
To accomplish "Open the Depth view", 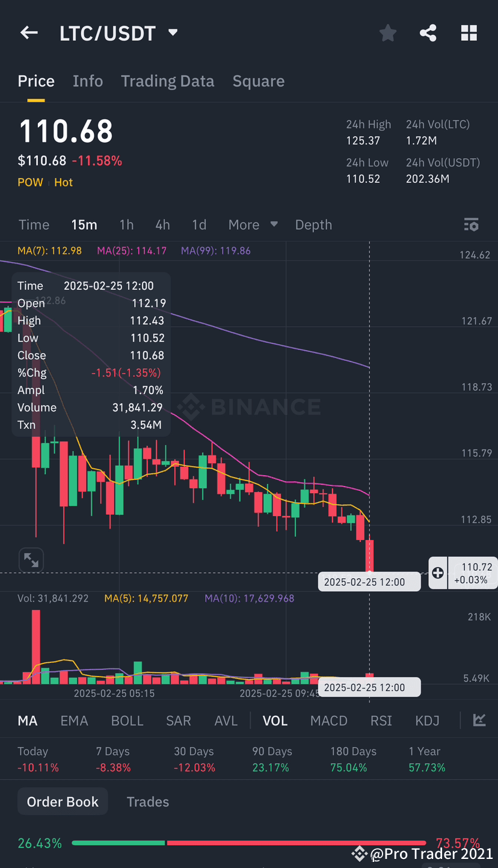I will (313, 224).
